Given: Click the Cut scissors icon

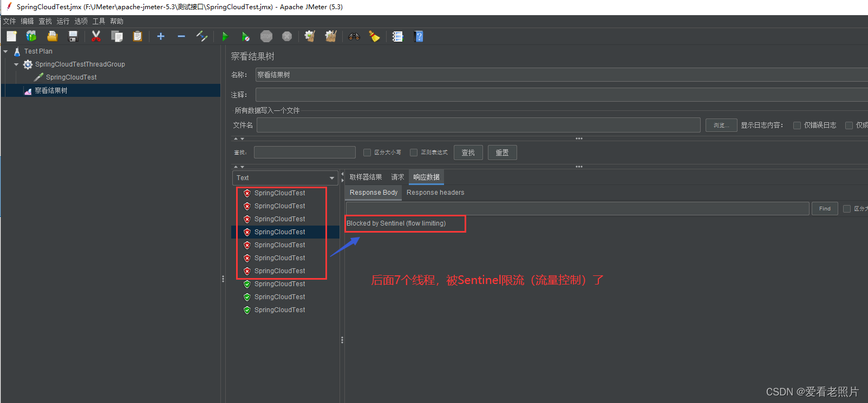Looking at the screenshot, I should click(x=96, y=36).
